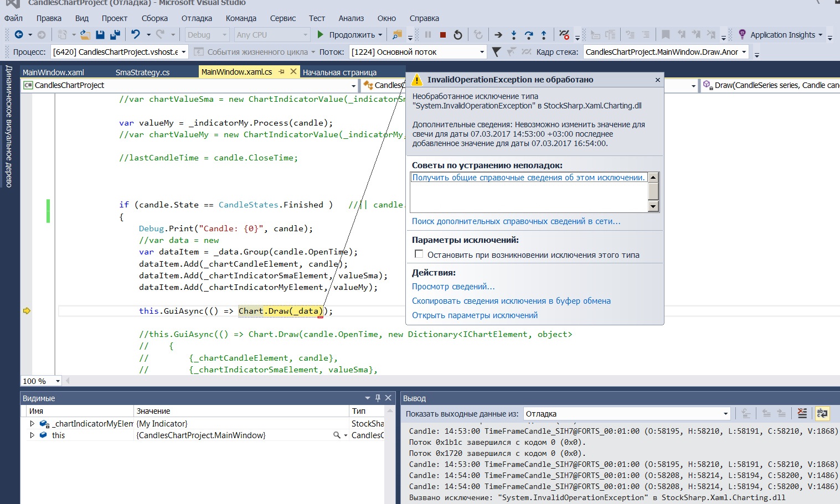
Task: Click the thread filter funnel icon
Action: point(497,52)
